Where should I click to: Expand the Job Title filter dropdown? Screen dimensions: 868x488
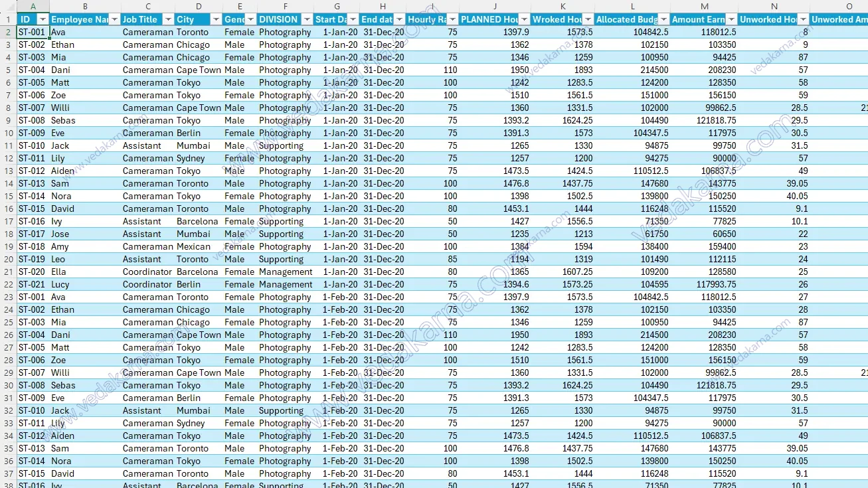coord(168,19)
